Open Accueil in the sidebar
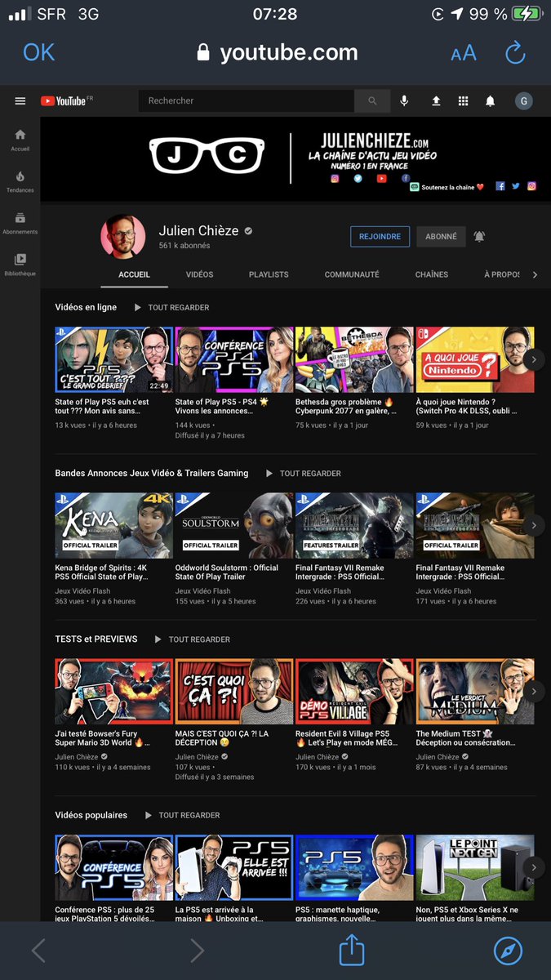This screenshot has width=551, height=980. coord(20,140)
